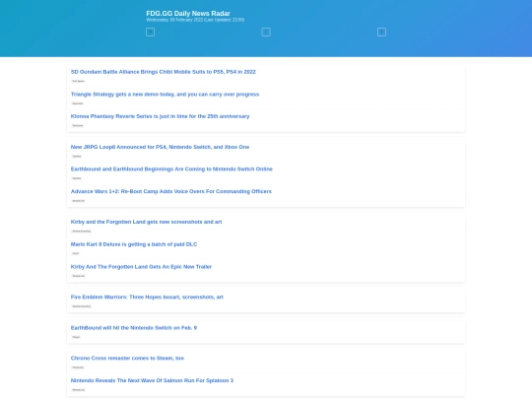The image size is (532, 399).
Task: Open the New JRPG Loop8 Announced article
Action: coord(161,147)
